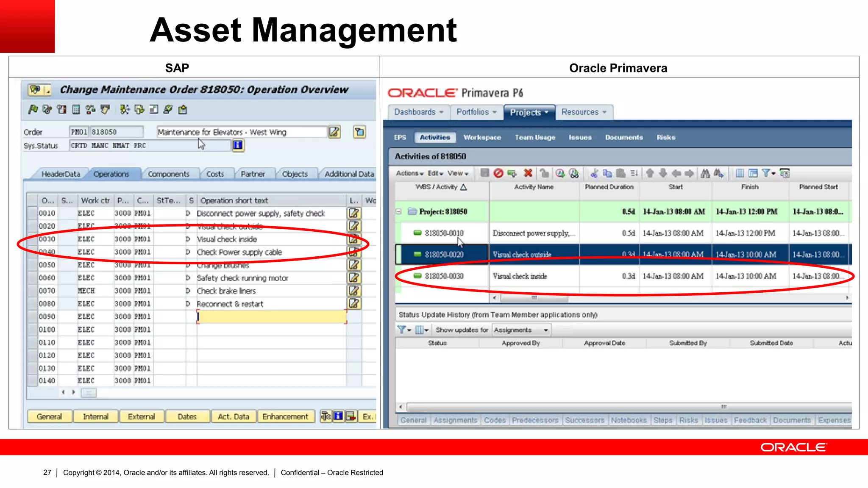
Task: Click red cancel circle in Primavera toolbar
Action: click(498, 173)
